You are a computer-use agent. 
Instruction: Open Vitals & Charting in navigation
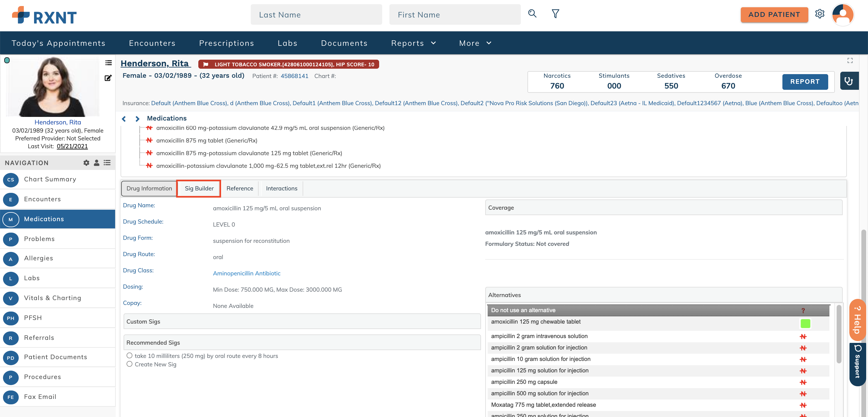pos(58,298)
